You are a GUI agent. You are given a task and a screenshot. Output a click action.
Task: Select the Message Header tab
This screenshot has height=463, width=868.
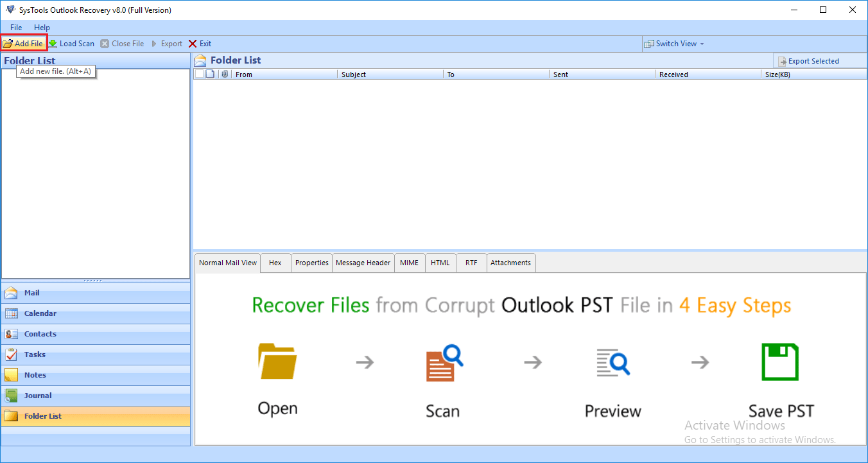click(363, 263)
